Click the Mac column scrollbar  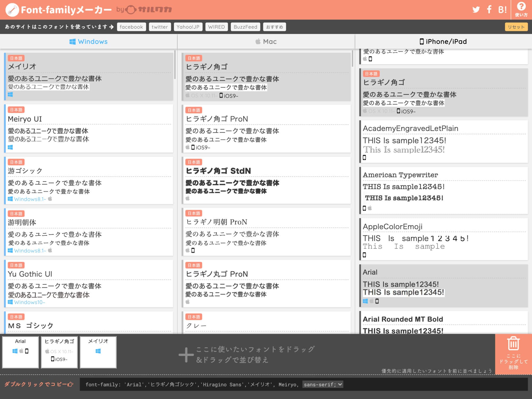(x=352, y=59)
